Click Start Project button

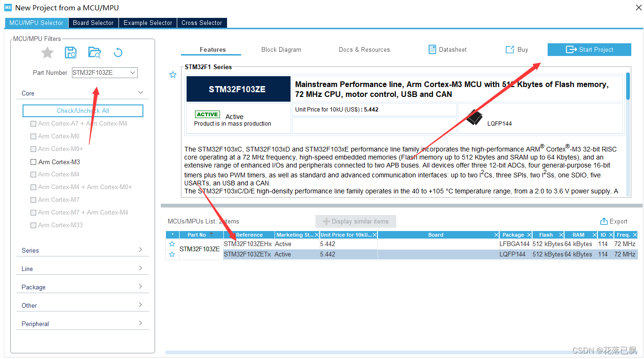(589, 49)
